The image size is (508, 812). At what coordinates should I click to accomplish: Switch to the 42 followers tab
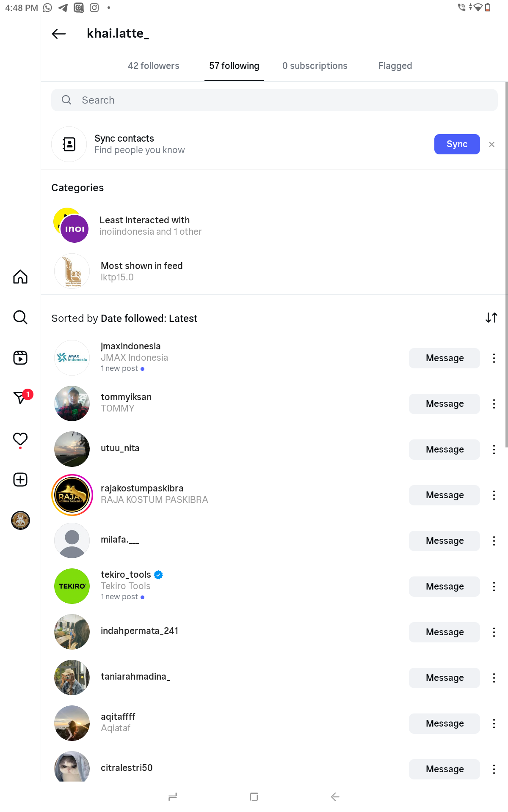pos(154,66)
